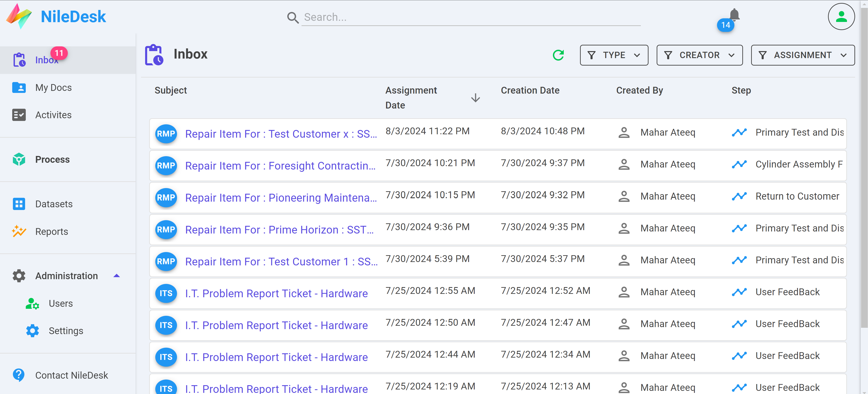Open Hardware ticket assigned 7/25/2024 12:50 AM
Screen dimensions: 868x394
pos(276,325)
